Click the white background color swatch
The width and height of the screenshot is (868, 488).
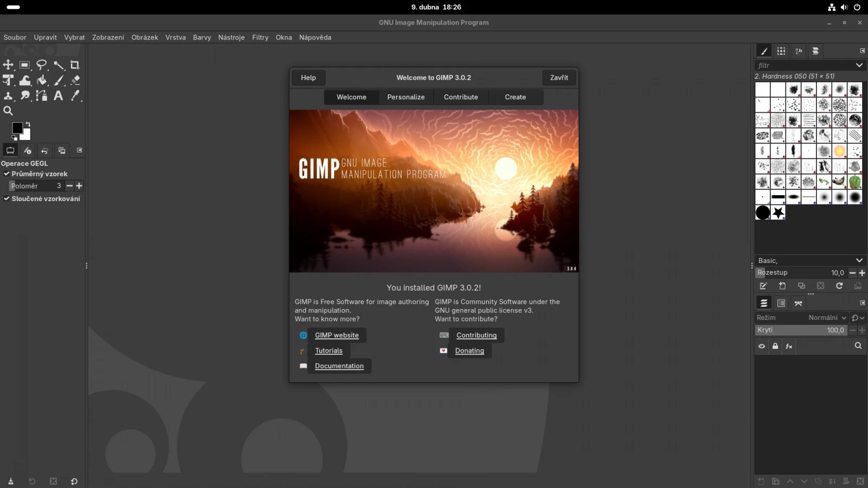pos(26,136)
